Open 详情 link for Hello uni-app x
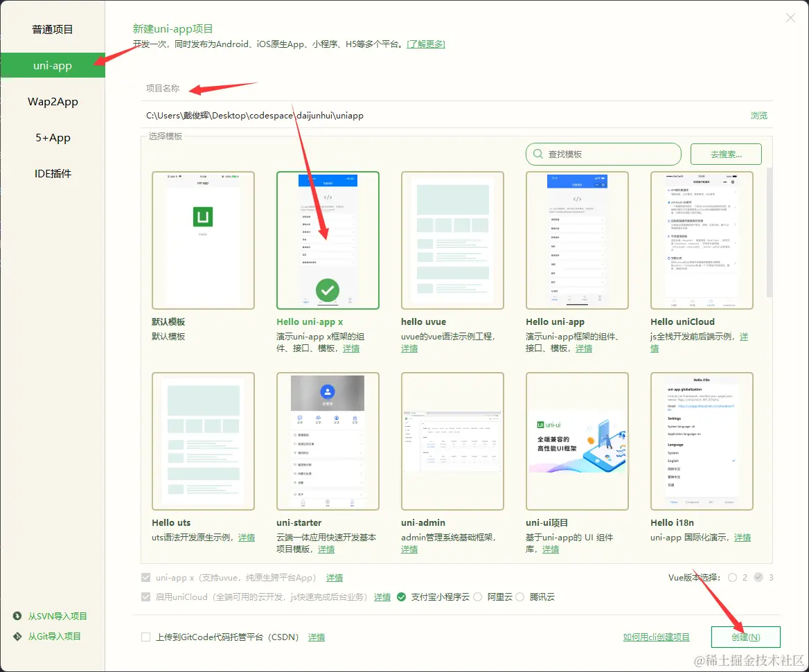This screenshot has width=809, height=672. point(351,349)
